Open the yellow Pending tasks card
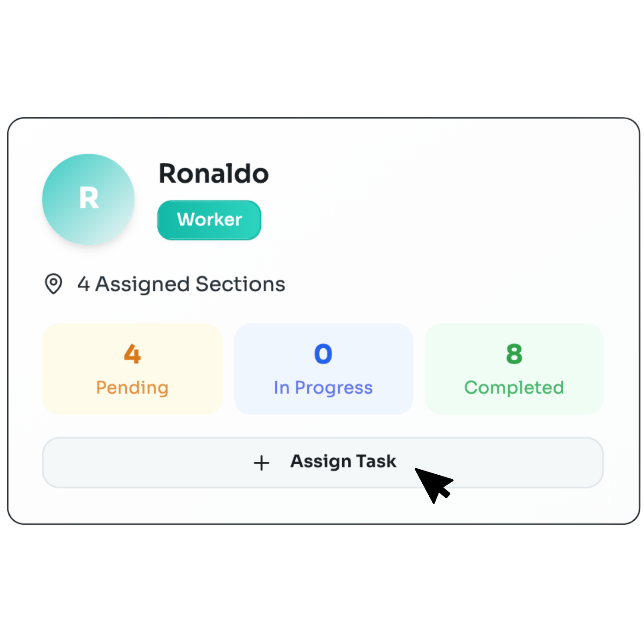644x644 pixels. coord(132,369)
